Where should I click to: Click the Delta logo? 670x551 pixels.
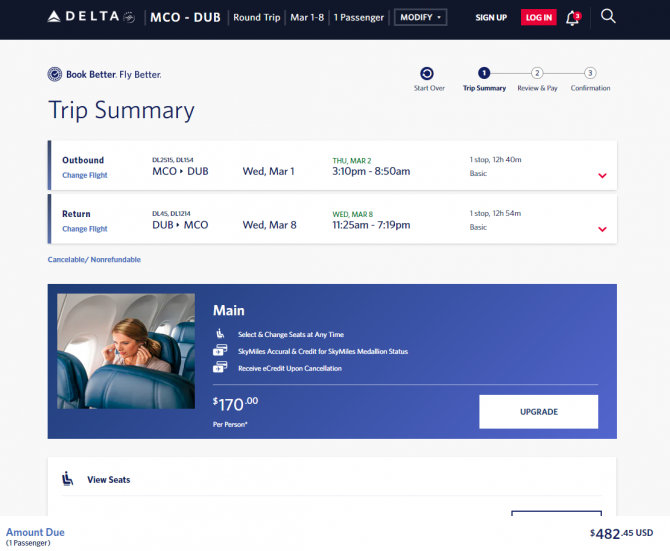point(91,17)
